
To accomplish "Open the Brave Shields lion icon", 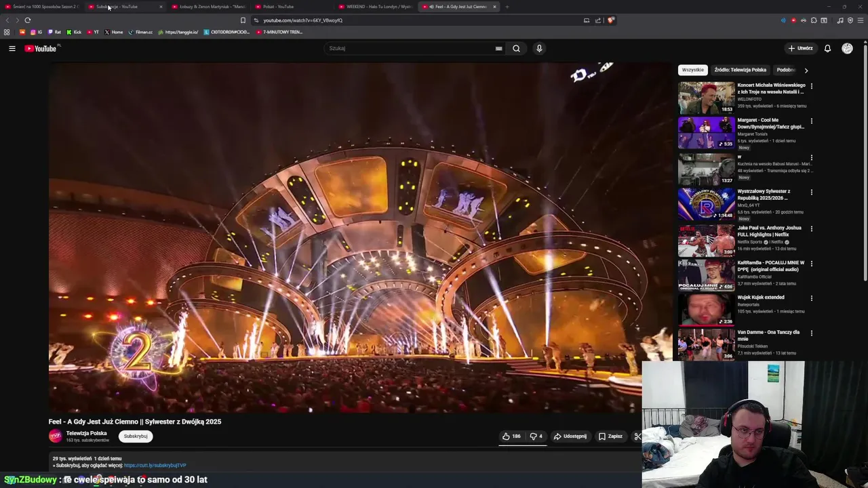I will [610, 20].
